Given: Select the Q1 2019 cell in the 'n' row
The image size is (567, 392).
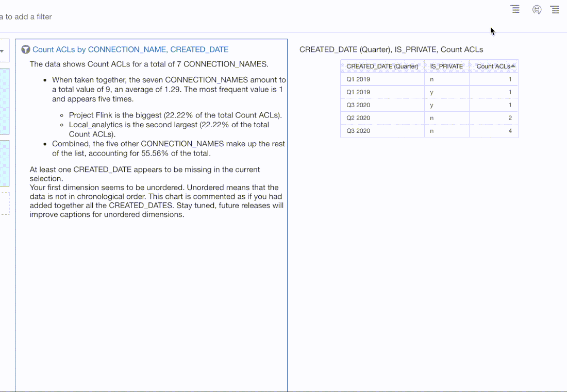Looking at the screenshot, I should pos(382,79).
